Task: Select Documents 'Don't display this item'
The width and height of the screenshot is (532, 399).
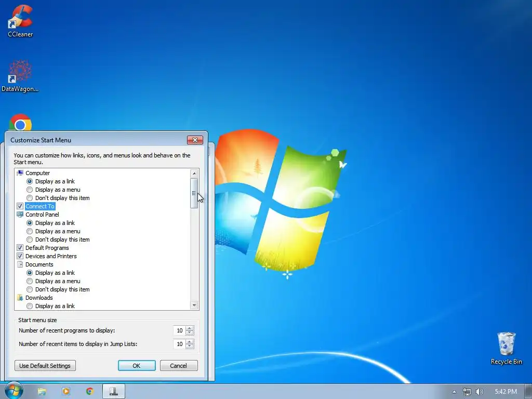Action: pyautogui.click(x=30, y=289)
